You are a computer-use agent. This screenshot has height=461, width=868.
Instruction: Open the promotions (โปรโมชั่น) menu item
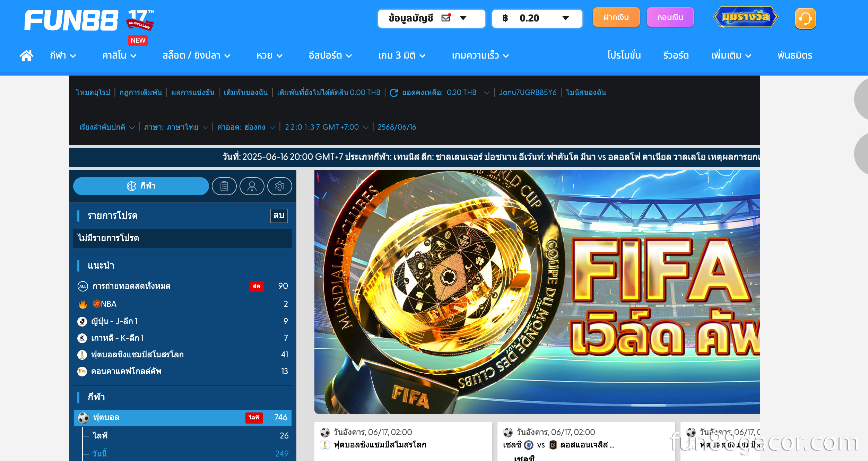[624, 55]
